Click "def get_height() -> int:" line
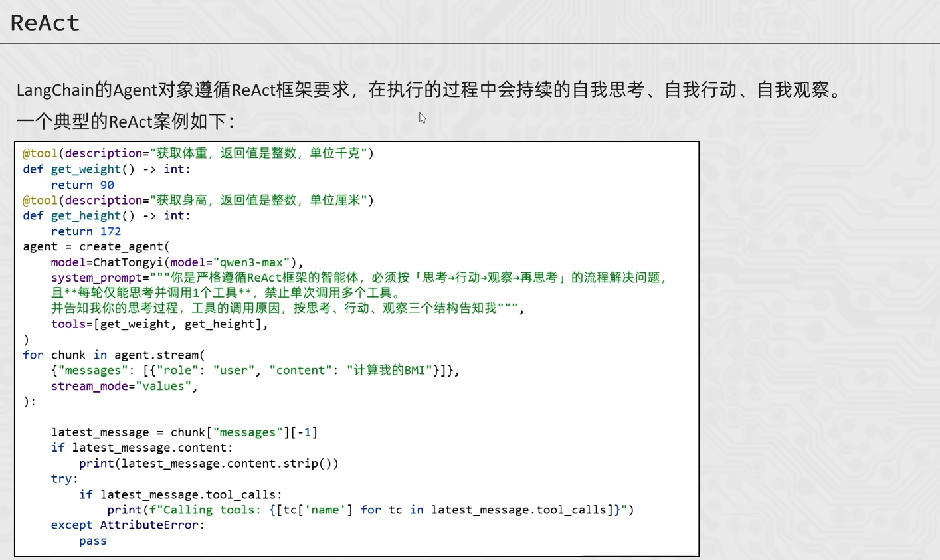The width and height of the screenshot is (940, 560). point(107,216)
